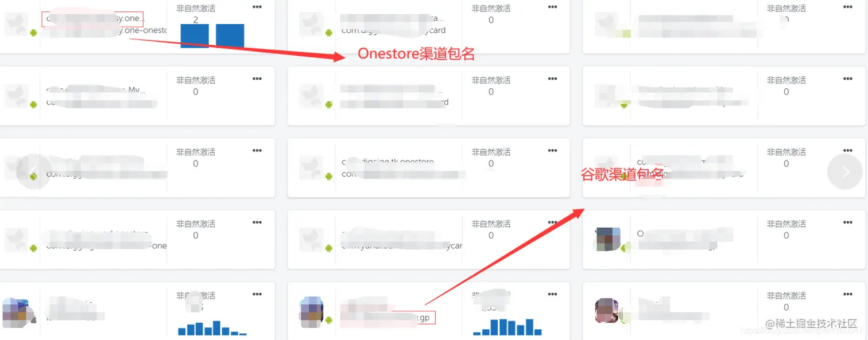Open three-dot menu on card showing 2 activations
The height and width of the screenshot is (340, 868).
click(x=257, y=7)
